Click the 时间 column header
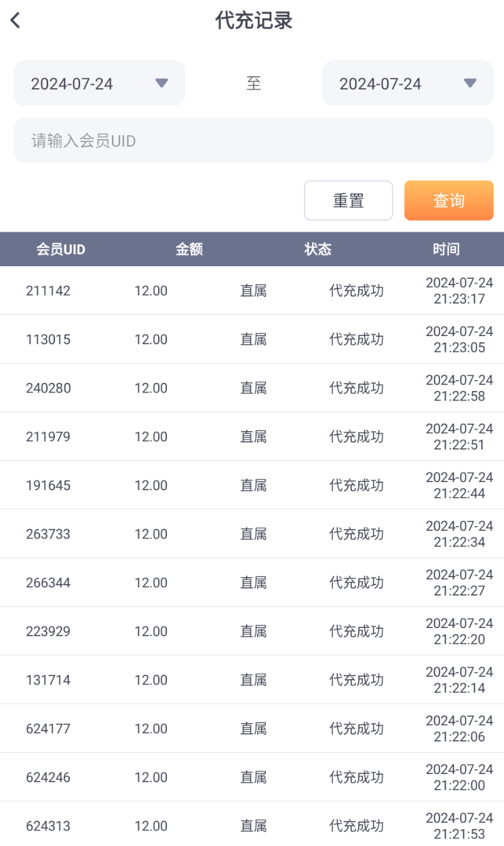The height and width of the screenshot is (846, 504). click(x=446, y=249)
